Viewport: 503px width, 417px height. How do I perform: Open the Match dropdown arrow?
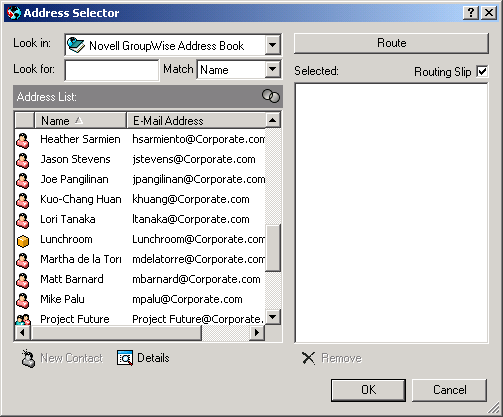click(x=273, y=69)
